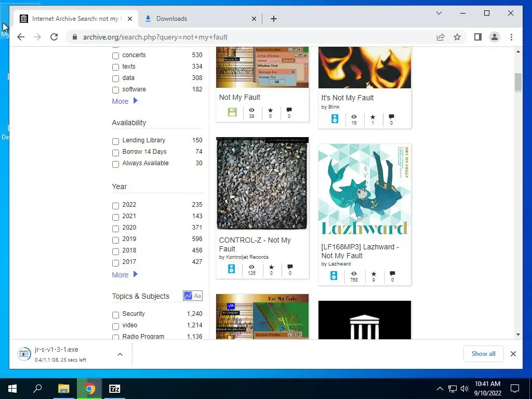This screenshot has width=532, height=399.
Task: Open the Lazhward mermaid cover thumbnail
Action: [365, 190]
